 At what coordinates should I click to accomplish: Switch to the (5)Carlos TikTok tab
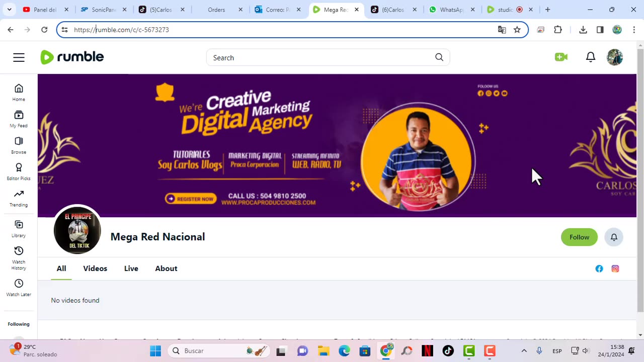tap(161, 10)
